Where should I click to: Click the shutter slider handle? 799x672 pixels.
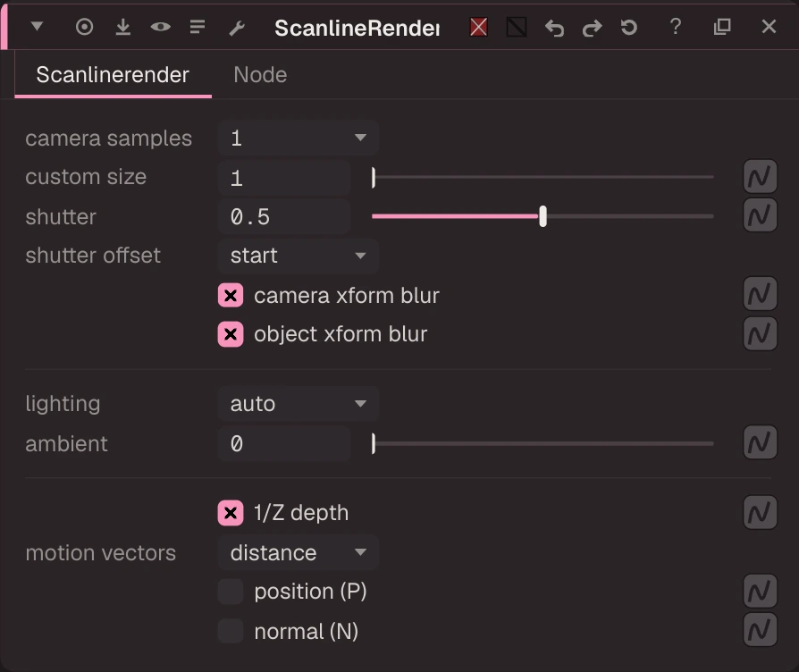542,216
